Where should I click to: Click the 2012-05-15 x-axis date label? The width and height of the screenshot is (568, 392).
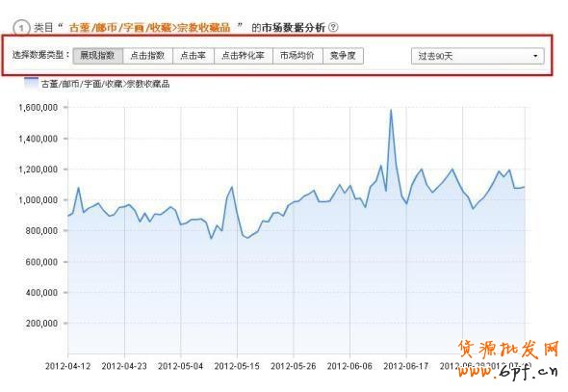tap(237, 366)
